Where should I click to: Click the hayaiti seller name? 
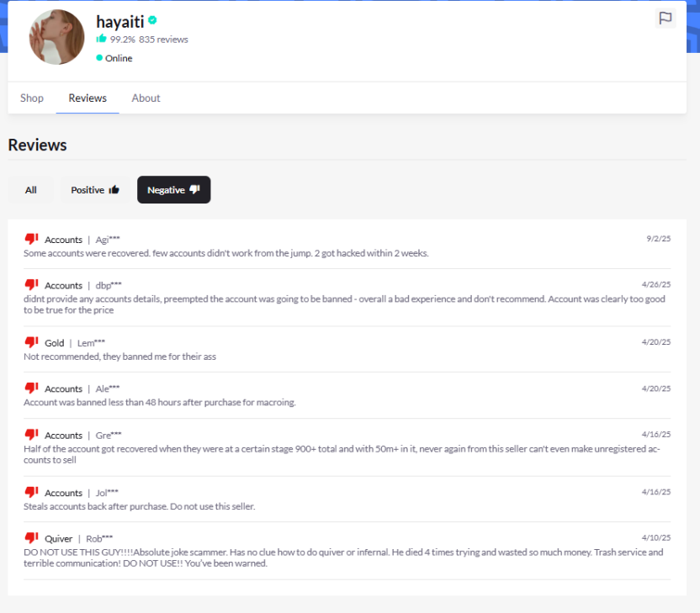120,21
